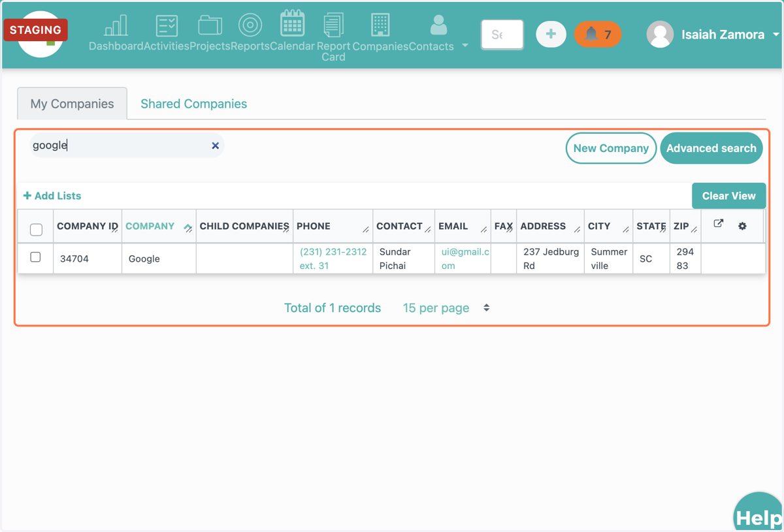The height and width of the screenshot is (532, 784).
Task: Click the top bar search field
Action: point(502,35)
